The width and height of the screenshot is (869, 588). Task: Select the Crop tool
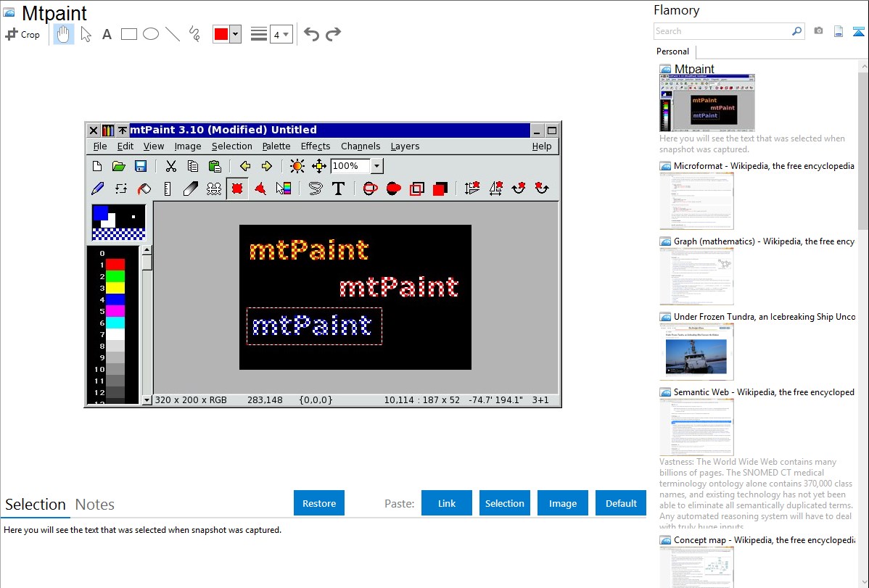point(22,34)
